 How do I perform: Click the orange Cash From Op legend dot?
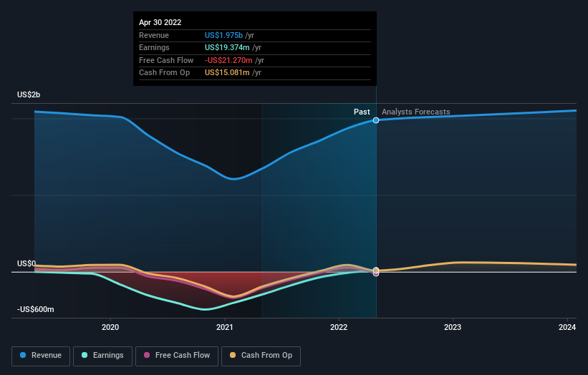click(x=233, y=355)
